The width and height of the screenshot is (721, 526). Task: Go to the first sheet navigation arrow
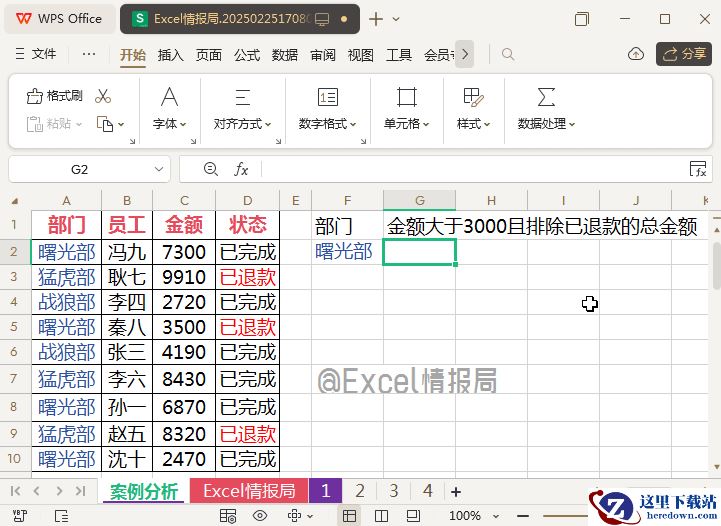(x=15, y=491)
